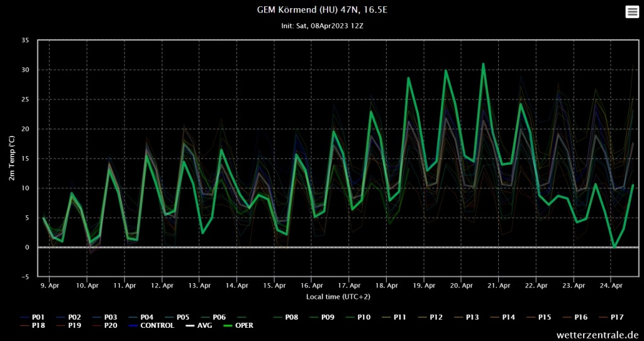Click the chart title GEM Körmend
This screenshot has height=341, width=644.
(321, 10)
